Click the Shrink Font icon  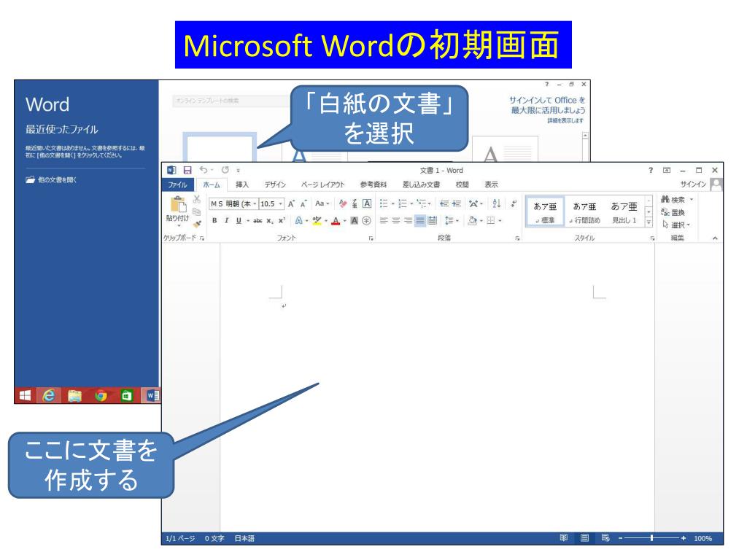click(303, 204)
